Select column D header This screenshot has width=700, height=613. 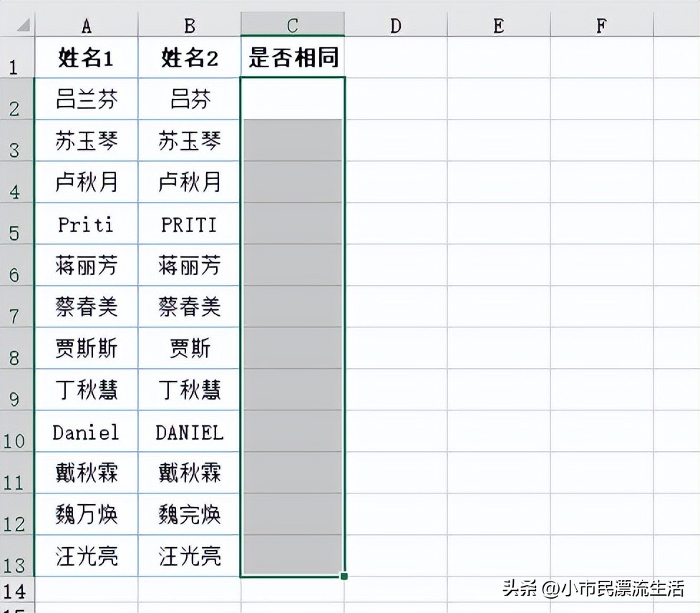[396, 24]
